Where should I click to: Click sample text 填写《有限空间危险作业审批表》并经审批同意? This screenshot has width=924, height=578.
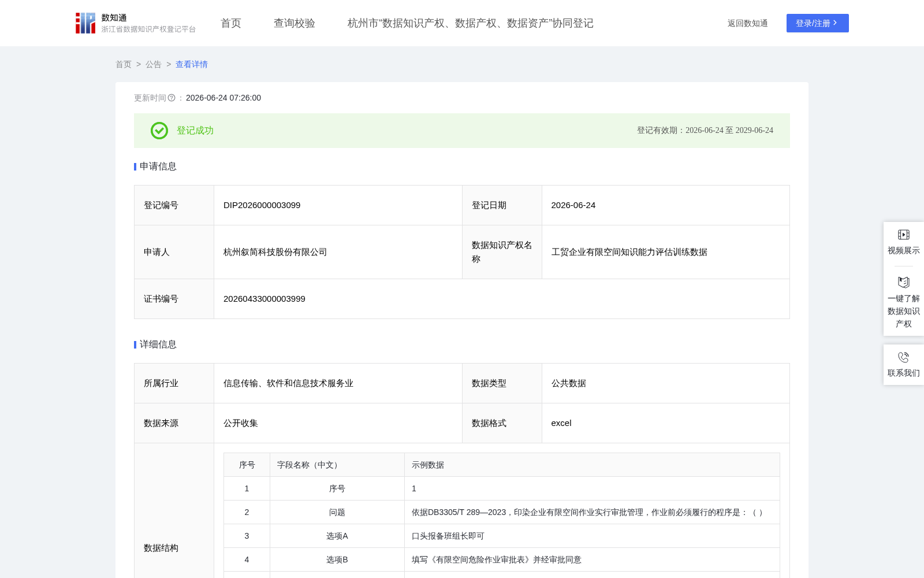497,560
